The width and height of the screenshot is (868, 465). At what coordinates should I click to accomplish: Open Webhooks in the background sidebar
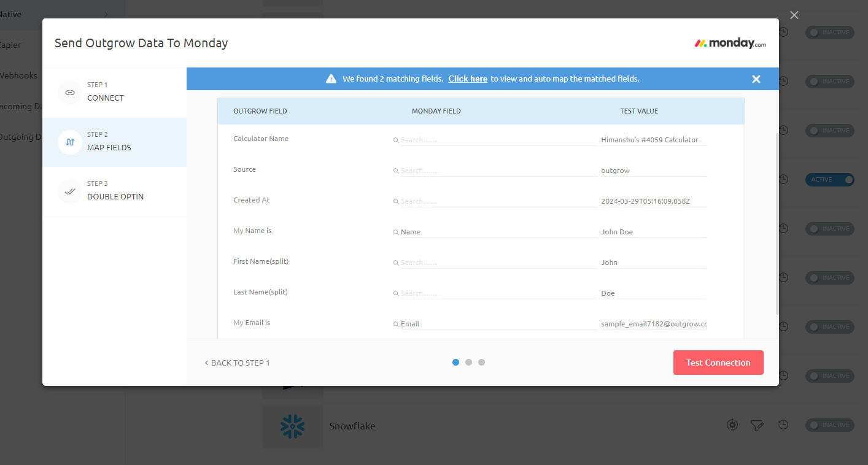click(18, 75)
